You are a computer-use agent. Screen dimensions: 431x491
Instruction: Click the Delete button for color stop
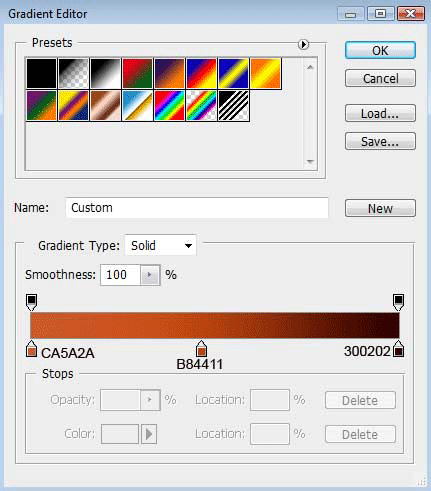click(x=360, y=434)
